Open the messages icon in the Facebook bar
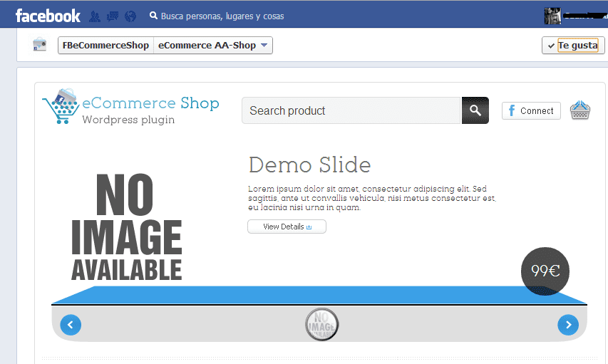 tap(113, 16)
